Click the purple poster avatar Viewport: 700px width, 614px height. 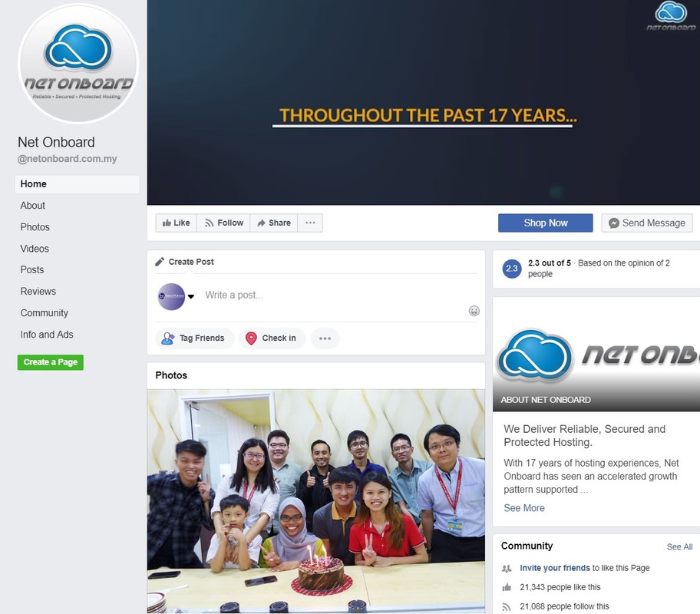pos(171,296)
